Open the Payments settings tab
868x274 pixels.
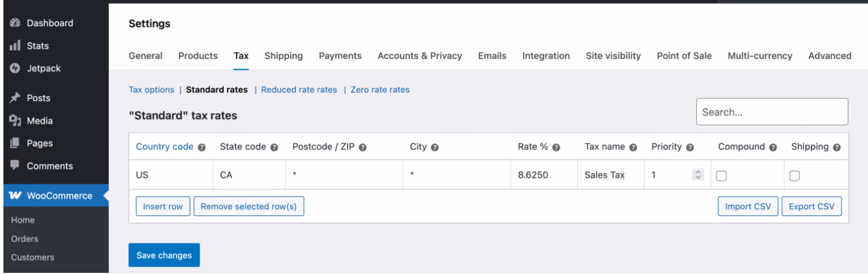tap(340, 56)
